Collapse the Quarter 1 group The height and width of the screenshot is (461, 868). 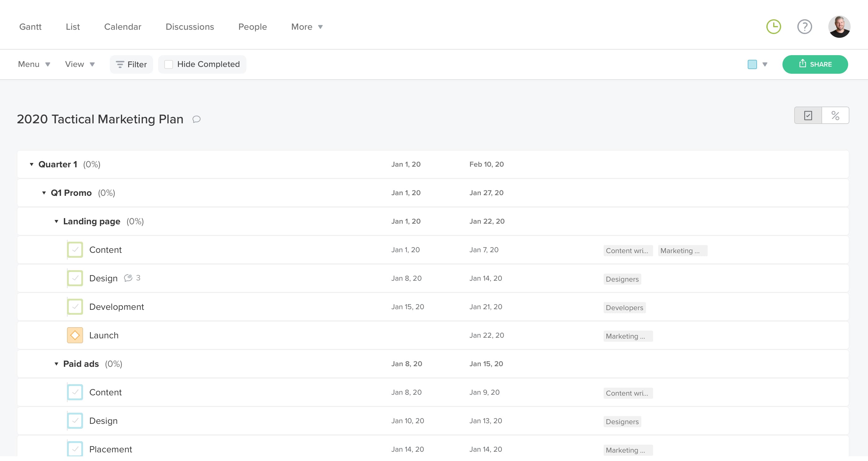[x=32, y=164]
